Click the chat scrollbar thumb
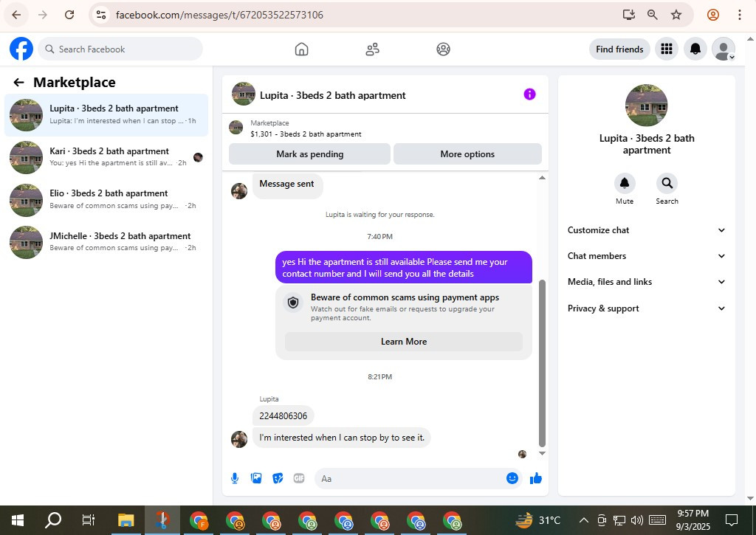Image resolution: width=756 pixels, height=535 pixels. coord(542,363)
